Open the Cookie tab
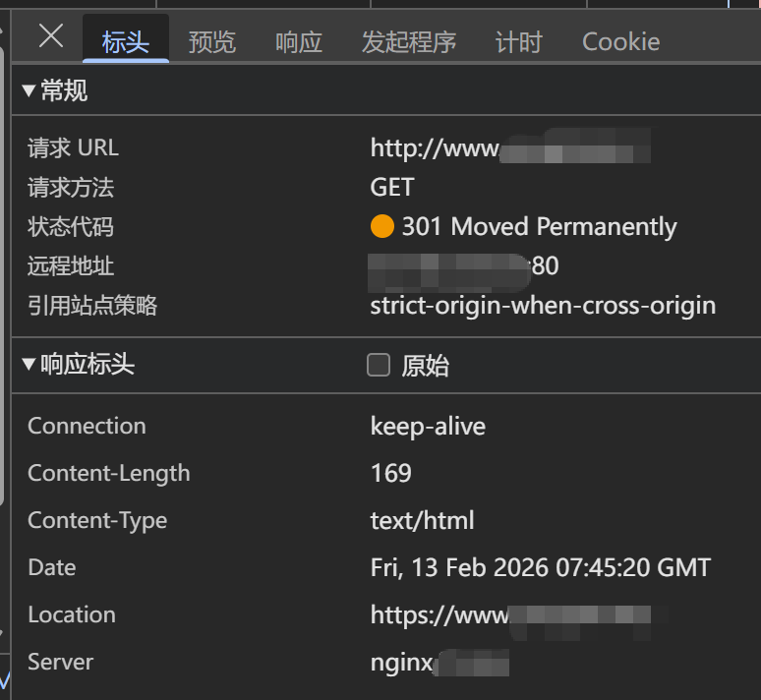761x700 pixels. 620,42
